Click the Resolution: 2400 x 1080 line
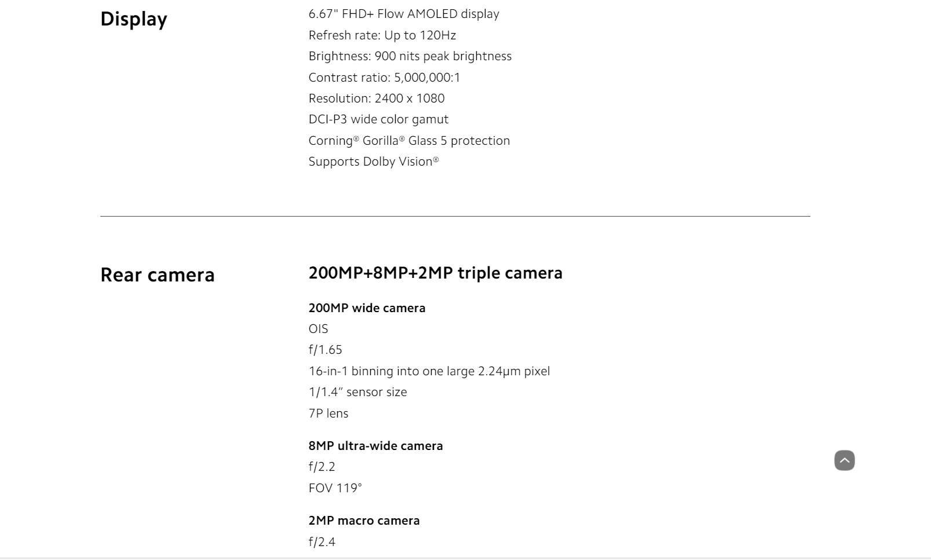The image size is (931, 560). (377, 98)
